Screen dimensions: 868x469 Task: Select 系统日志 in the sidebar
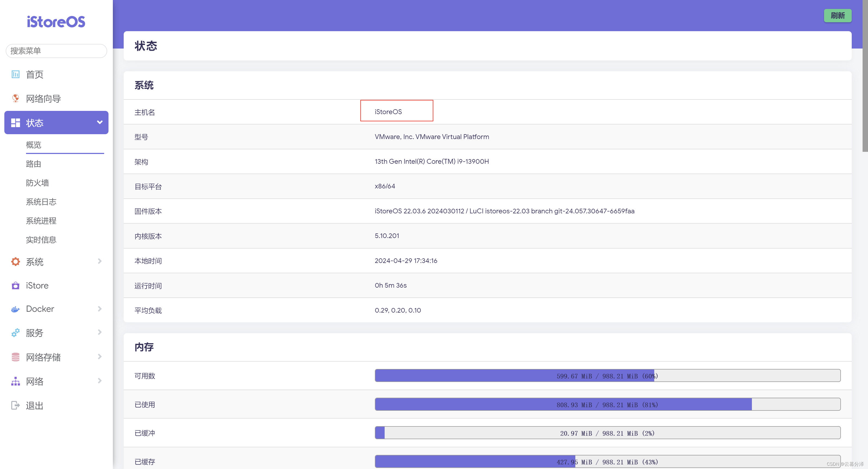pos(41,202)
